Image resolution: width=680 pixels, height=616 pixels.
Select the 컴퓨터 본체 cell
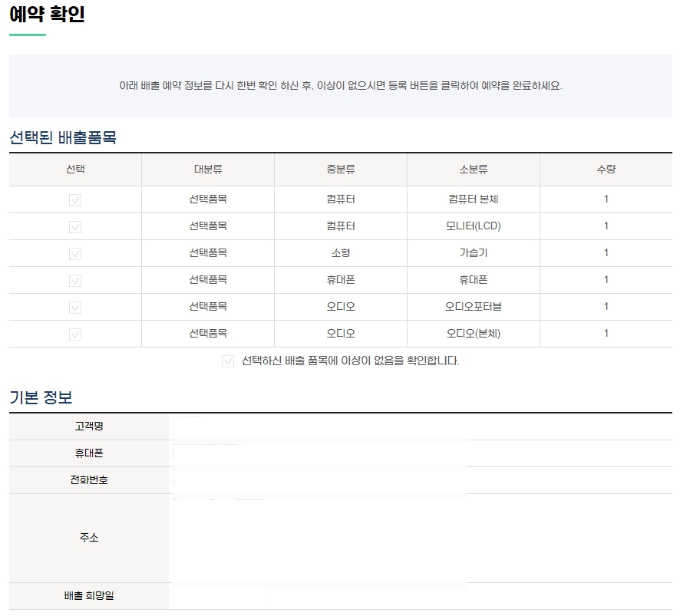[474, 199]
